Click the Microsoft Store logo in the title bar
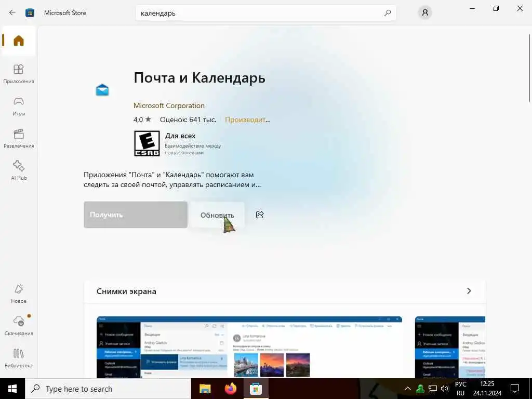 coord(30,13)
